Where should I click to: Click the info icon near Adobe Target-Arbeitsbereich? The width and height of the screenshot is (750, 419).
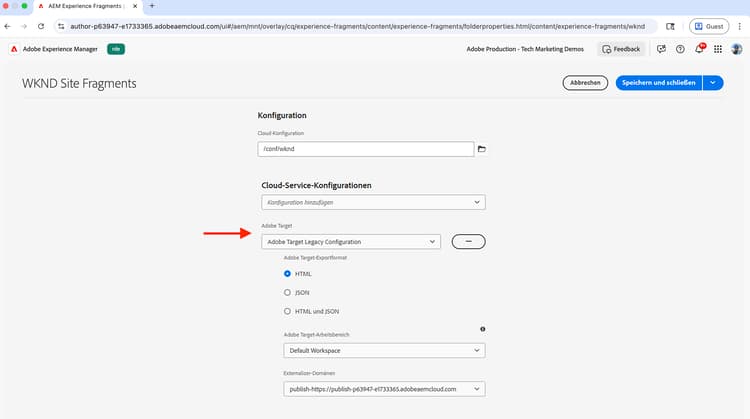point(483,329)
